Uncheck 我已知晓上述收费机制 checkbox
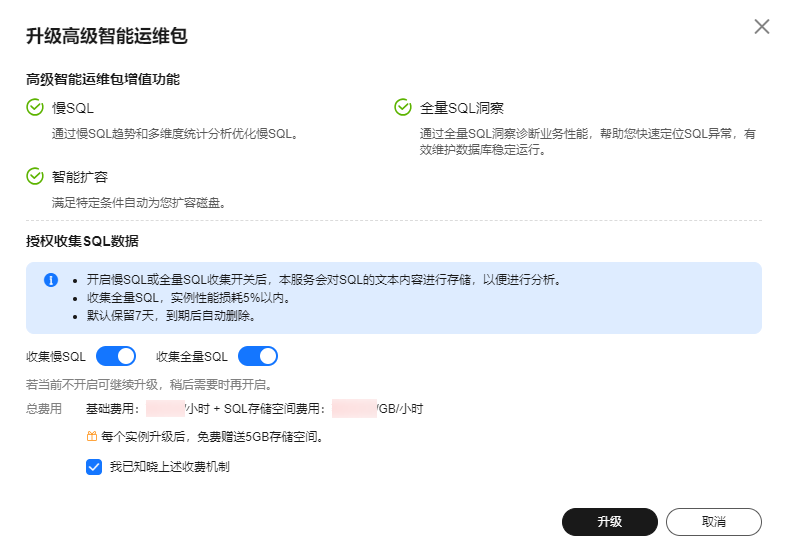This screenshot has width=789, height=558. (x=94, y=467)
